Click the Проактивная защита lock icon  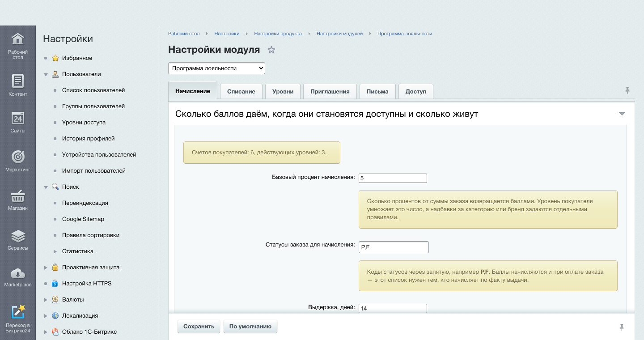(55, 268)
